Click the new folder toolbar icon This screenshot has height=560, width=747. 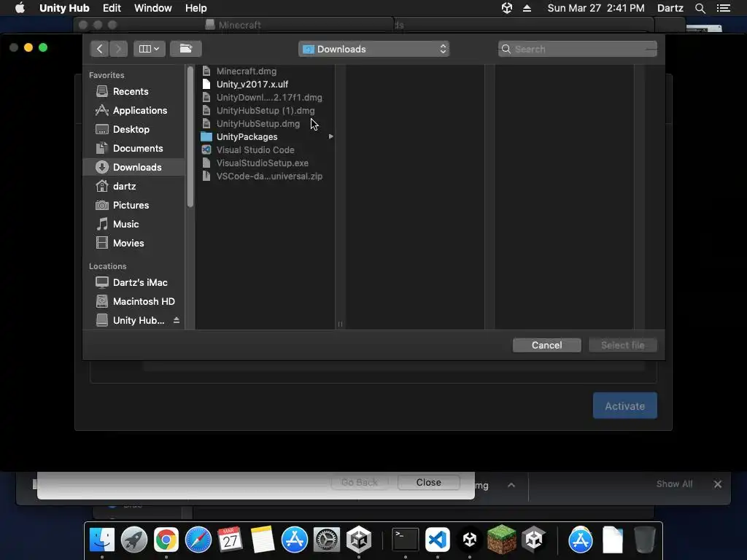coord(186,49)
